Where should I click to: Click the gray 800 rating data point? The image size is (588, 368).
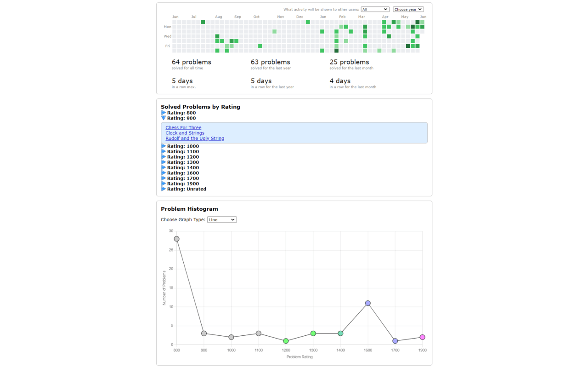tap(176, 239)
